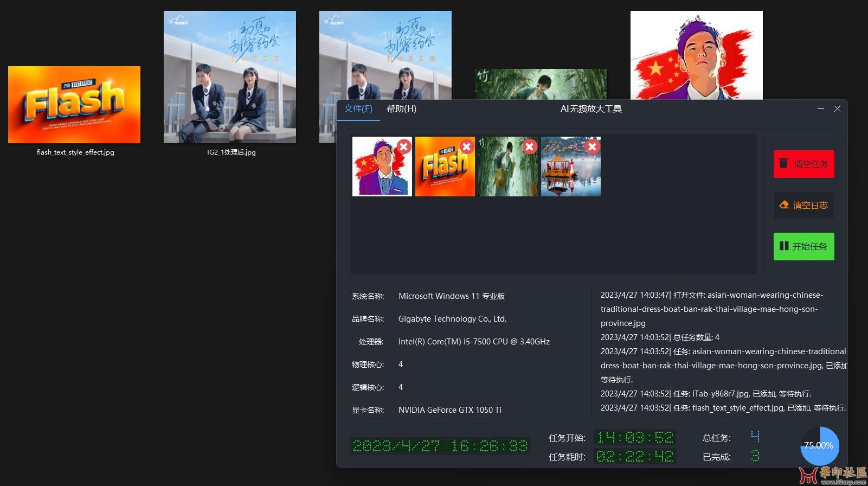Click the 清空日志 button
The width and height of the screenshot is (868, 486).
(803, 205)
